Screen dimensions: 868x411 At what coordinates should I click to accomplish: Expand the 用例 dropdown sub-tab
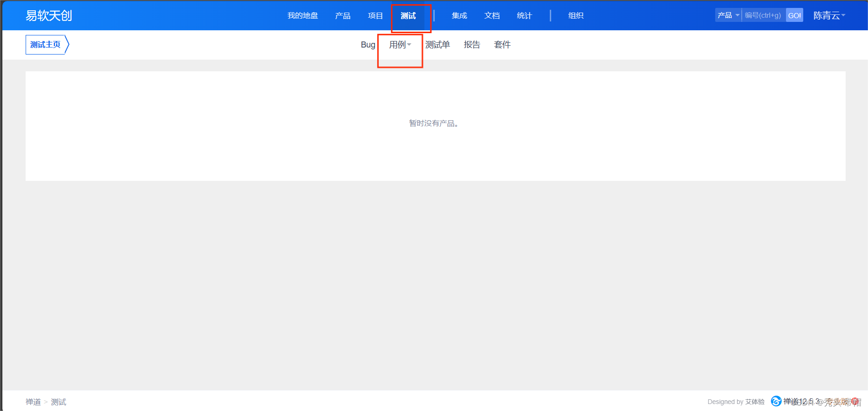click(400, 45)
